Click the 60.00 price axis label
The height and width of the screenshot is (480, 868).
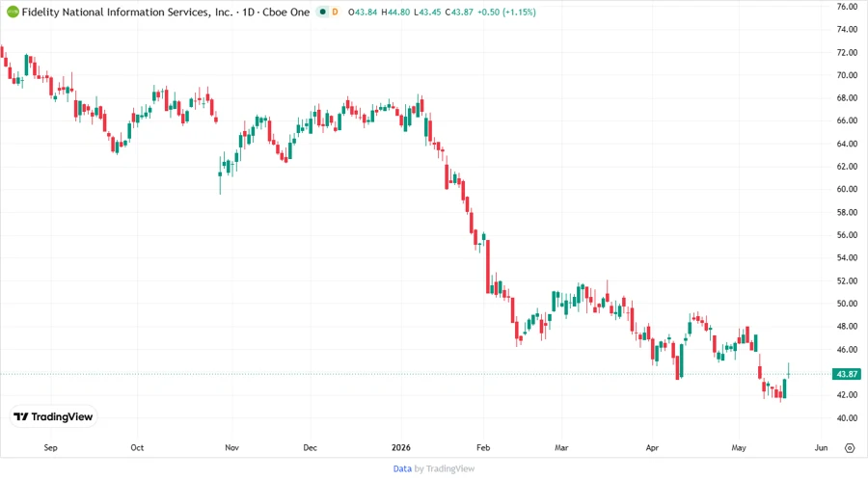tap(847, 189)
